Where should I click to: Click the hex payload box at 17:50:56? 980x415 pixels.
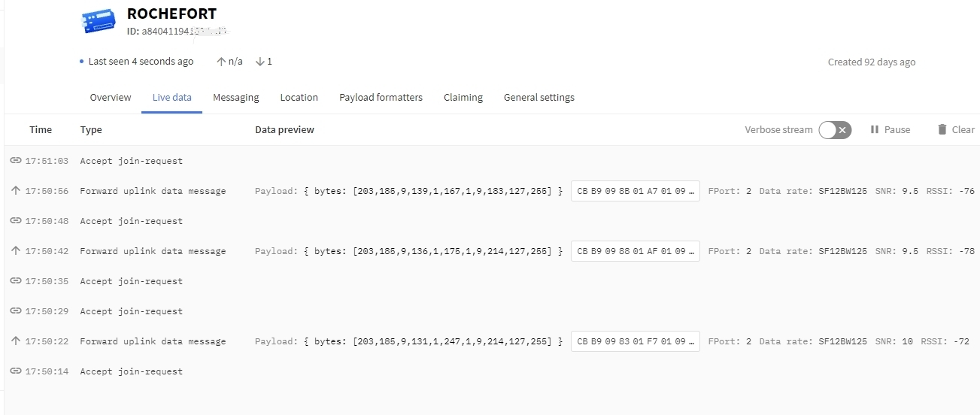click(x=635, y=191)
